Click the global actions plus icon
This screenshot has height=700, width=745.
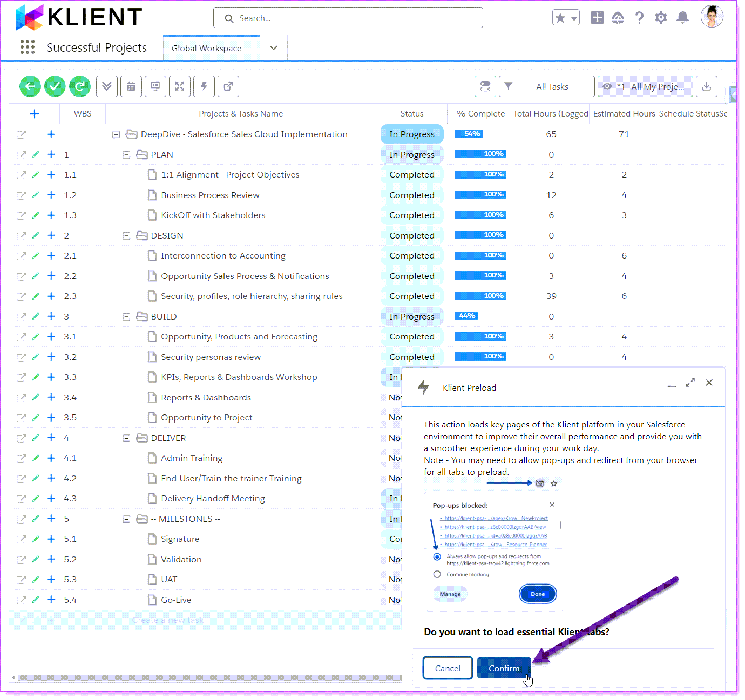[597, 18]
